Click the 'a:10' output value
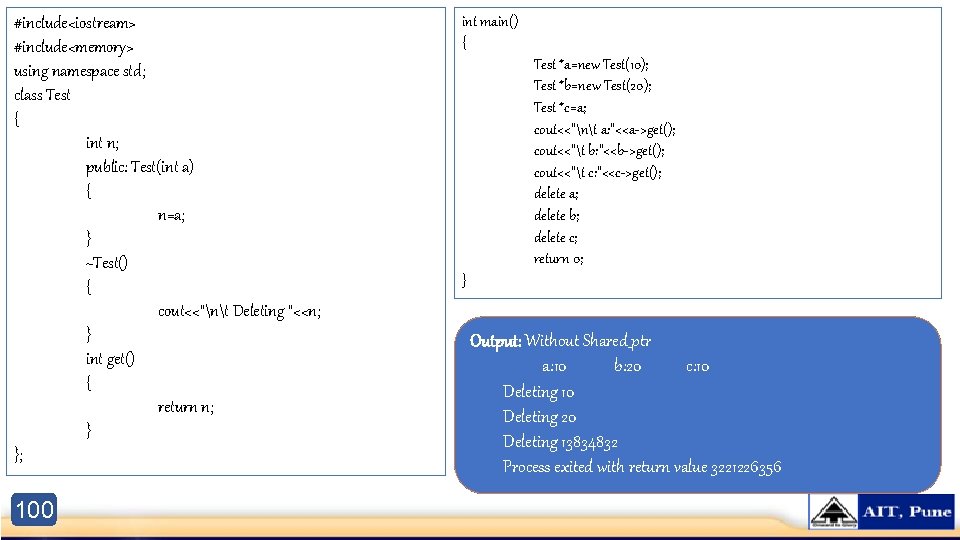The height and width of the screenshot is (540, 960). tap(554, 367)
